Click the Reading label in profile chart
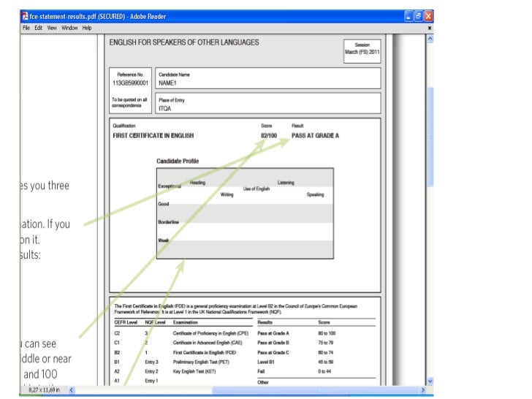 click(197, 183)
